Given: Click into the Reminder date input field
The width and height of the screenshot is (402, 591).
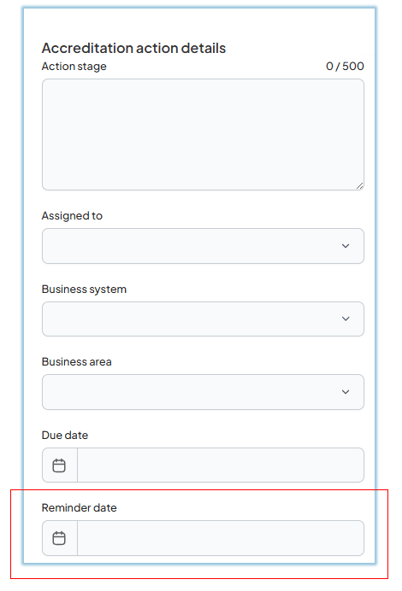Looking at the screenshot, I should click(221, 538).
